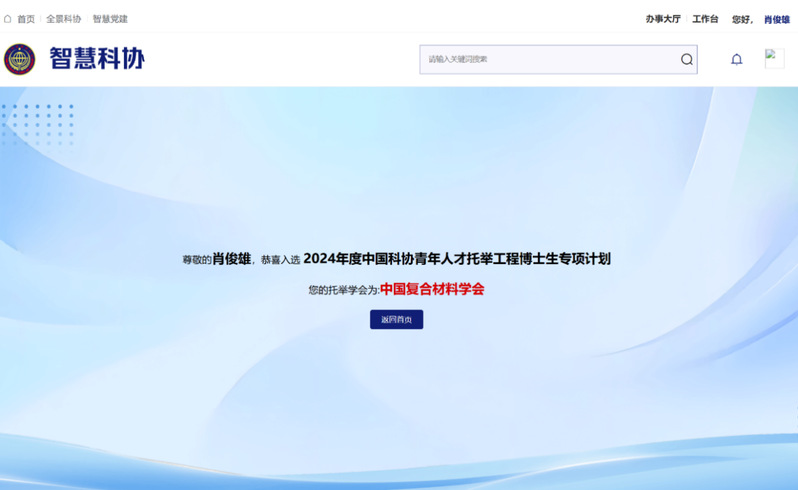Click the home icon beside 首页
The height and width of the screenshot is (490, 798).
(x=8, y=19)
